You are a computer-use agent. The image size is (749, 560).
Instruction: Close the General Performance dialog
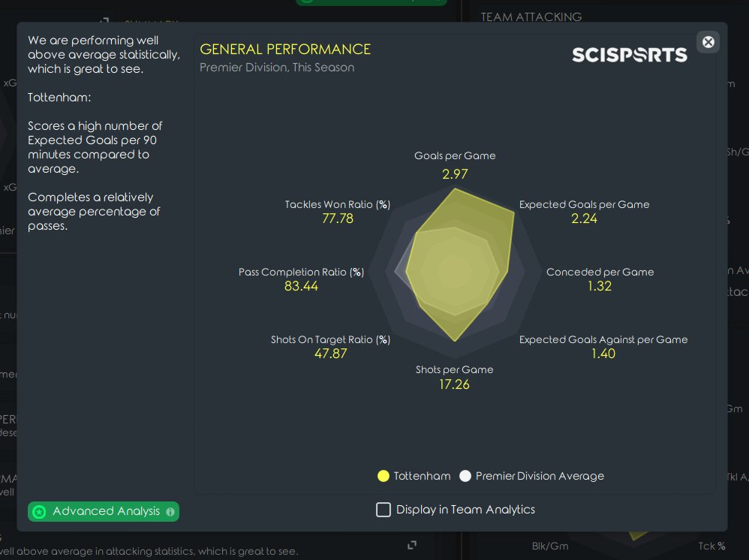(708, 42)
